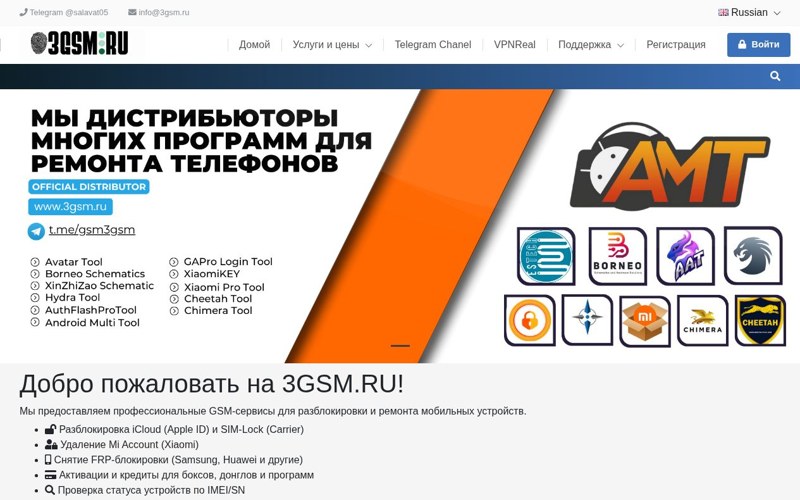Select the AAT dragon logo tile

coord(685,256)
